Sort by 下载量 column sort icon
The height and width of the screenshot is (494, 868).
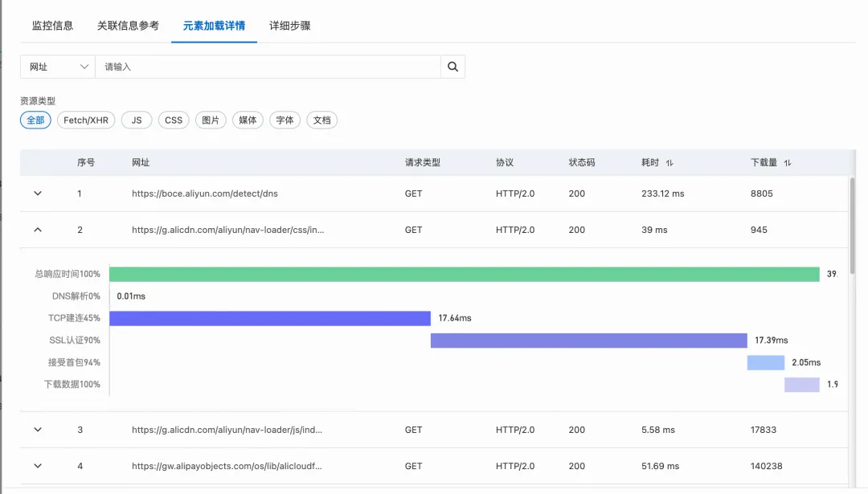(788, 163)
